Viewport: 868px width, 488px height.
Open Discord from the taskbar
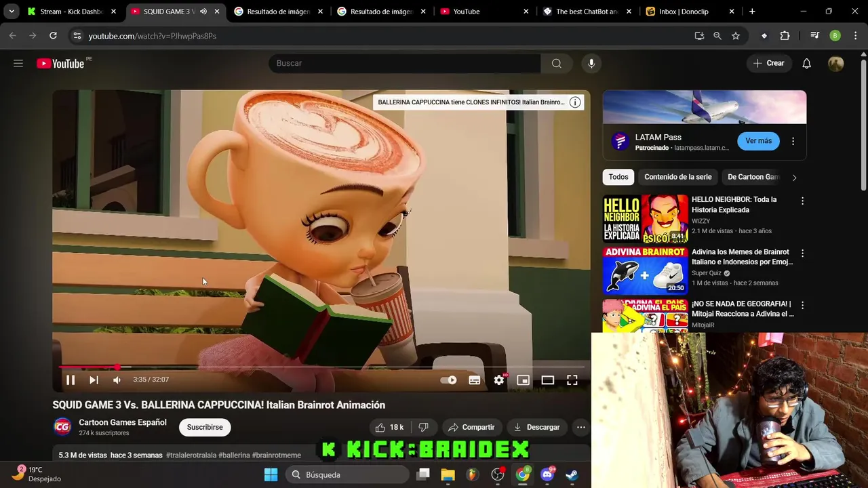547,474
